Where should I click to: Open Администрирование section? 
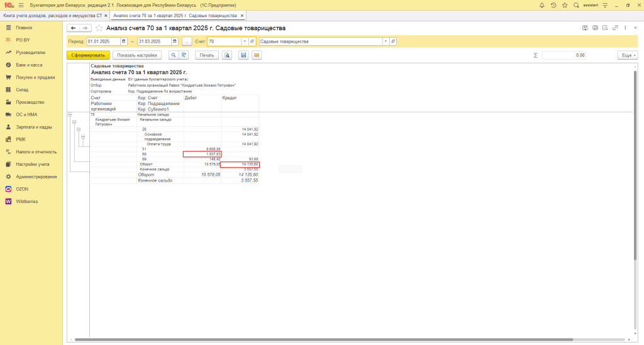click(36, 177)
